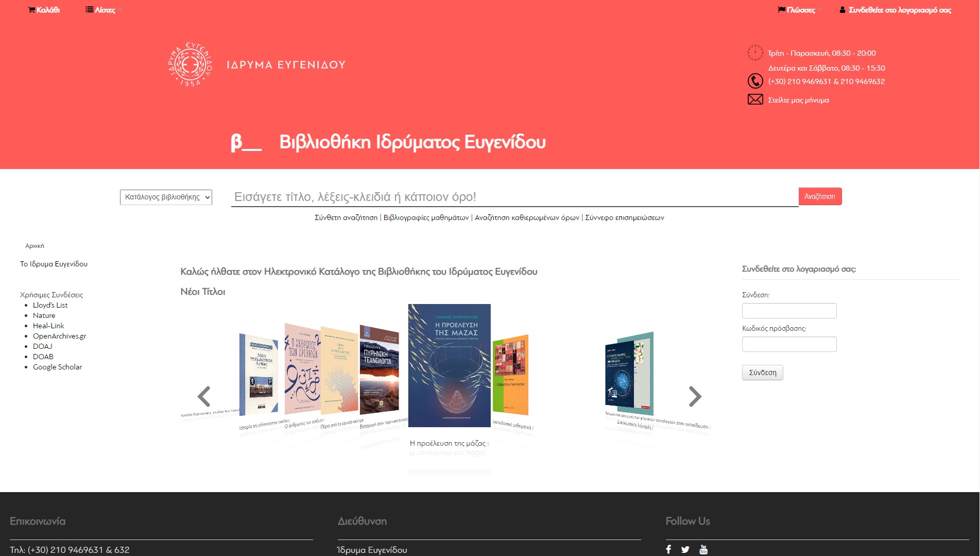Click Συνδεθείτε στο λογαριασμό σας in the top bar

coord(895,10)
